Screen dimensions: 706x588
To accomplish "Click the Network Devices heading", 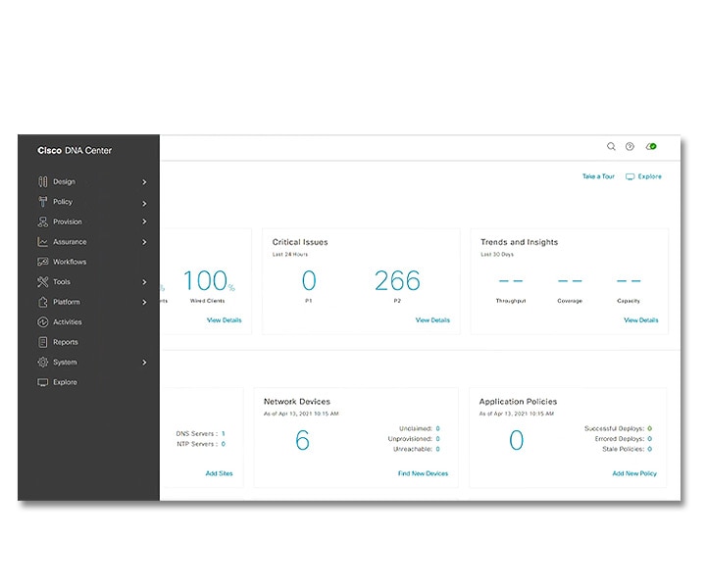I will [x=297, y=401].
